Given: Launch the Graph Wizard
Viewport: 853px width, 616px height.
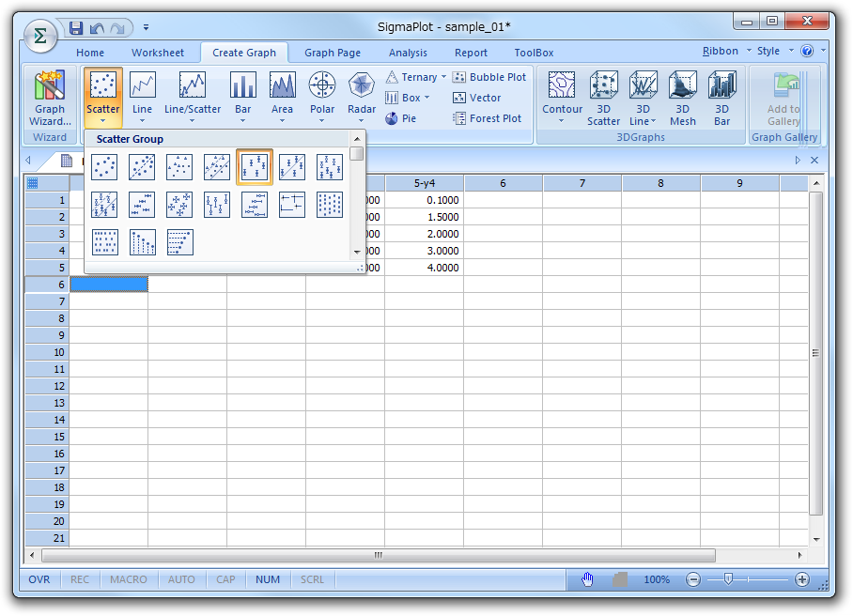Looking at the screenshot, I should [x=50, y=98].
